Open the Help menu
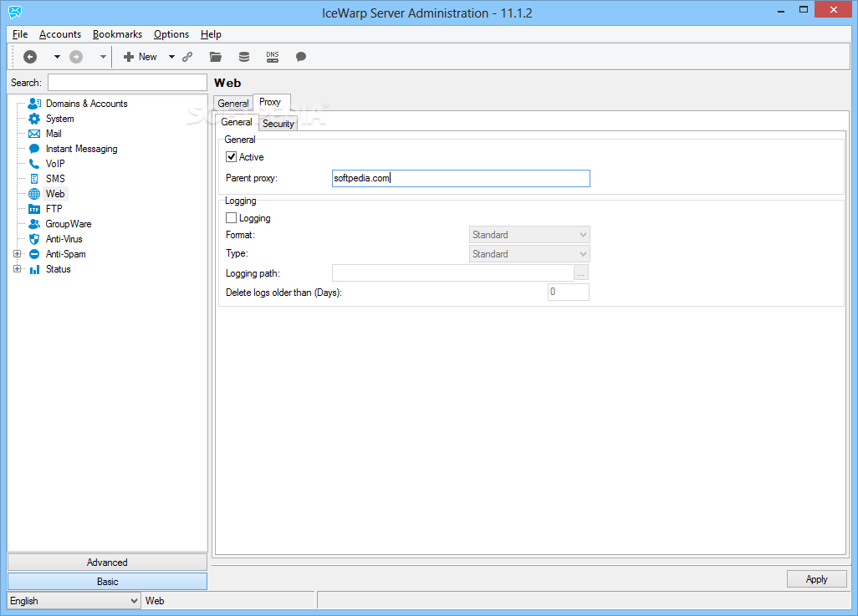Viewport: 858px width, 616px height. coord(211,34)
